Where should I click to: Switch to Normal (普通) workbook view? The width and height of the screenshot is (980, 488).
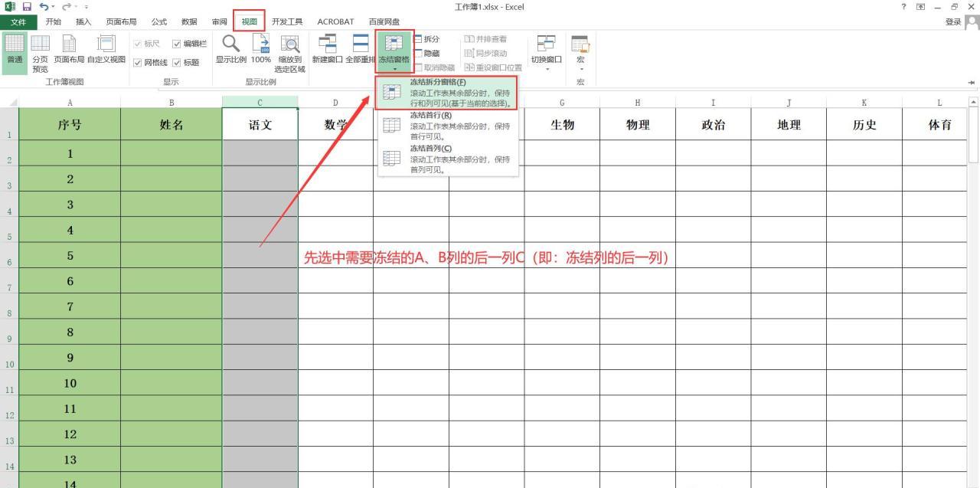tap(15, 53)
